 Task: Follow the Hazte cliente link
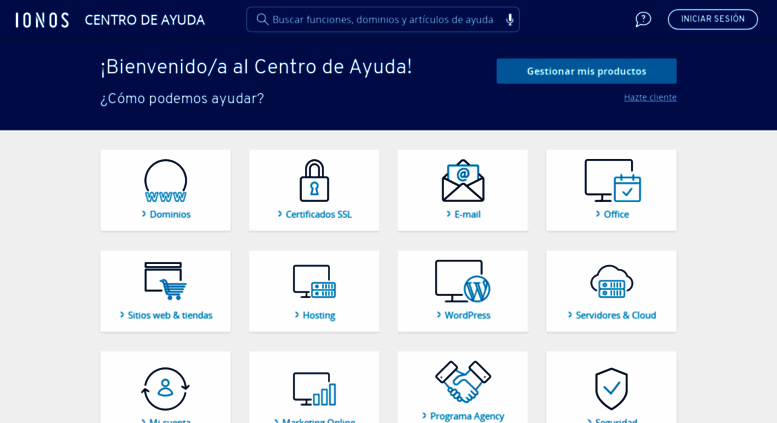coord(650,98)
